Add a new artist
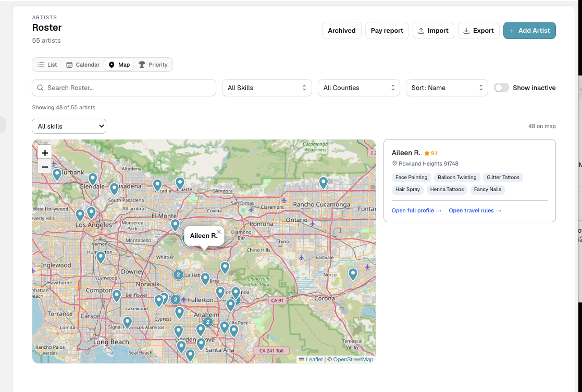This screenshot has height=392, width=582. pyautogui.click(x=529, y=30)
